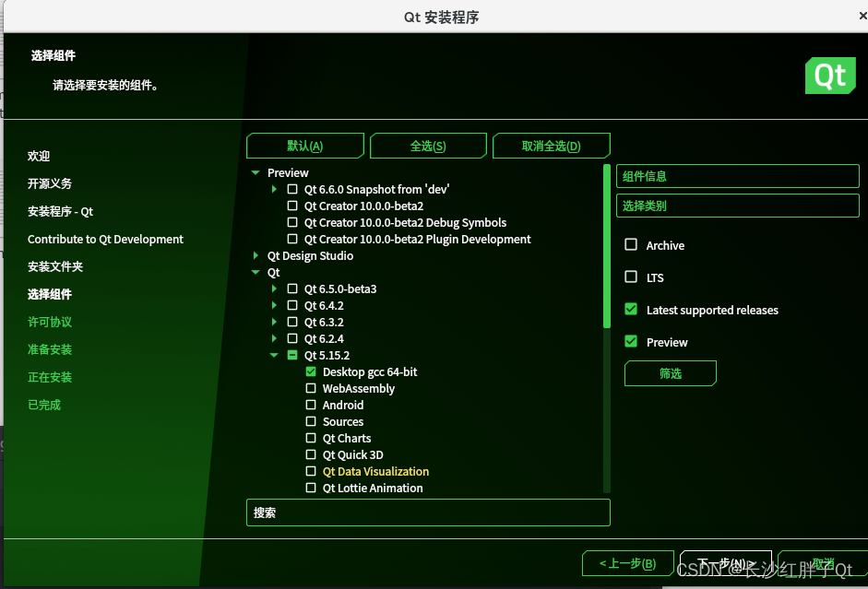Check Qt 6.6.0 Snapshot from 'dev'
The height and width of the screenshot is (589, 868).
[x=292, y=189]
